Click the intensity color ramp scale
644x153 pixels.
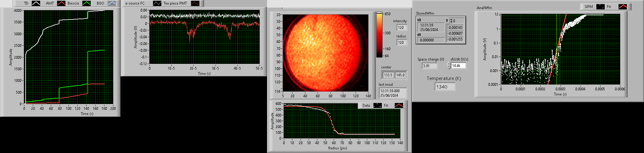379,35
